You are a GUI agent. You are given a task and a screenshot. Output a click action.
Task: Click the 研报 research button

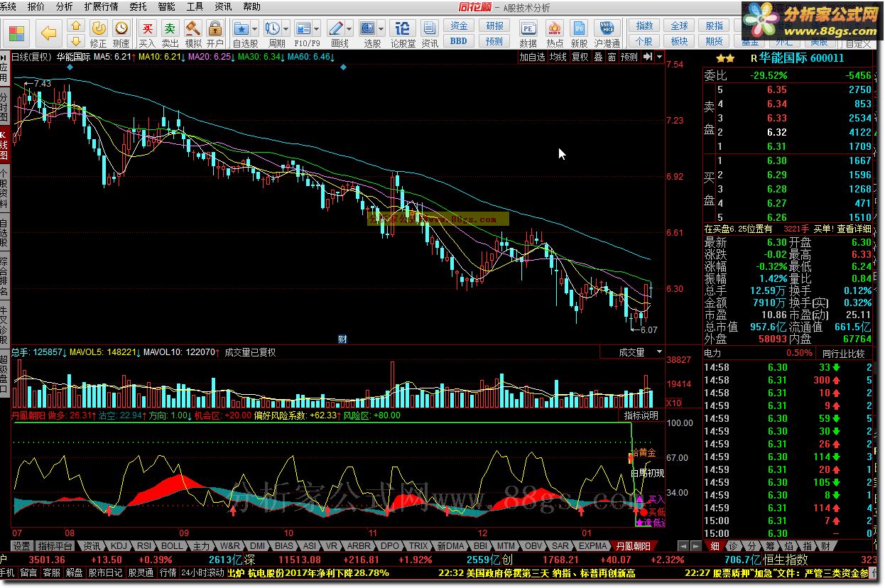click(494, 26)
